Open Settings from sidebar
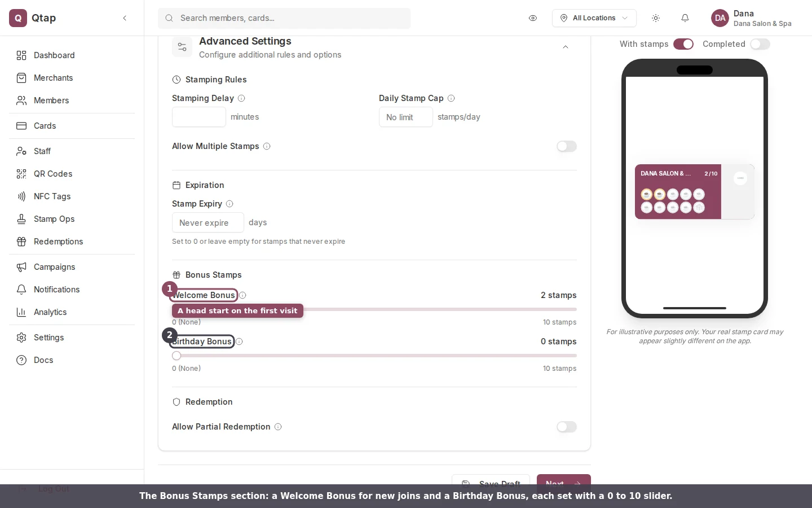 [x=72, y=338]
